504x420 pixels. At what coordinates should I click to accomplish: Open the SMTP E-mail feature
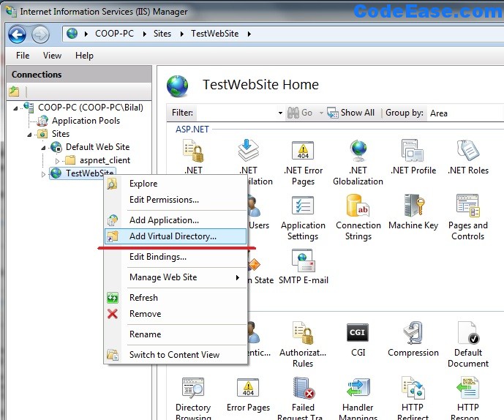click(303, 267)
